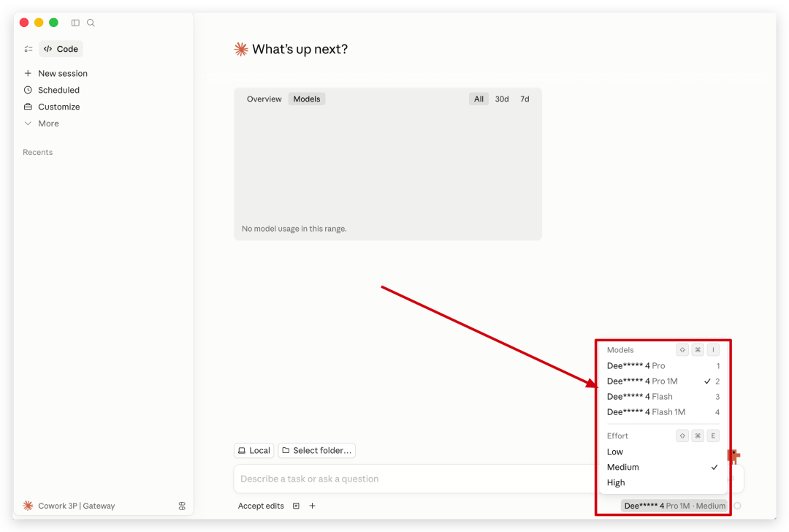This screenshot has width=789, height=532.
Task: Select High effort level
Action: coord(616,482)
